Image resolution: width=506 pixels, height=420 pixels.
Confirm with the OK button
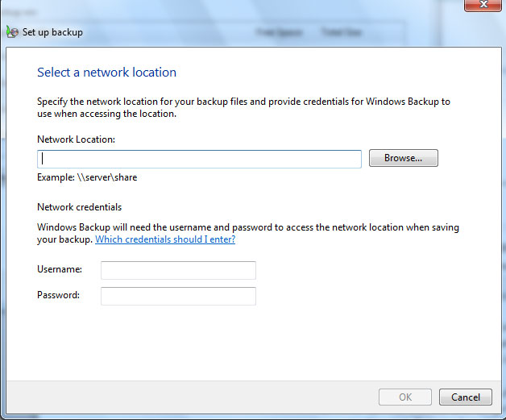405,397
